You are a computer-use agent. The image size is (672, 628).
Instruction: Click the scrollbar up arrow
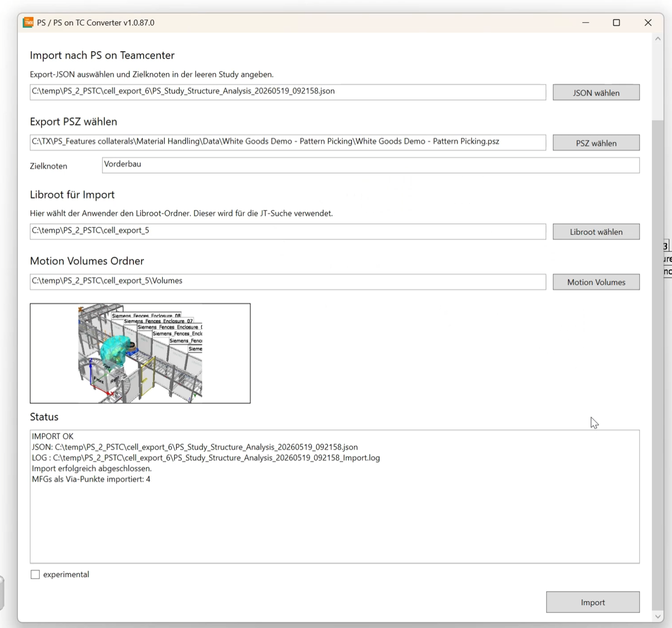click(657, 39)
